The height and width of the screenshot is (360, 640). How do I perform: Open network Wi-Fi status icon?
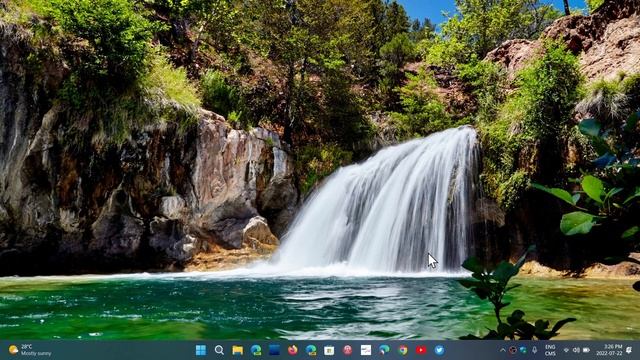[566, 350]
